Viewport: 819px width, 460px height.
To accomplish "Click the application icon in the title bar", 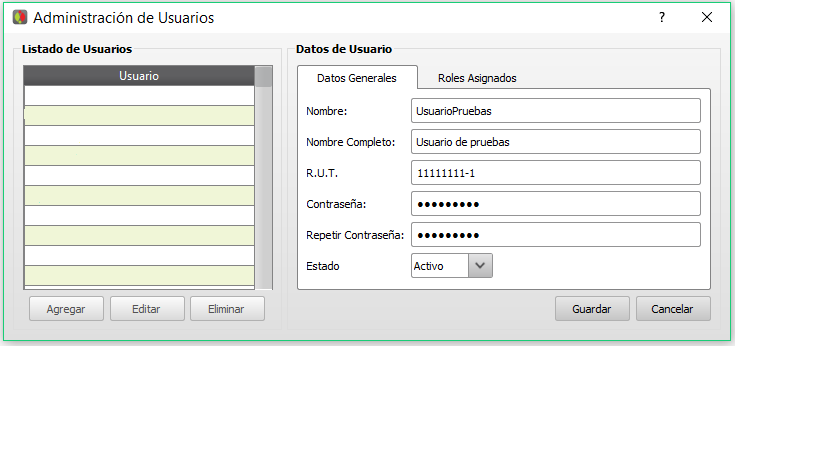I will point(19,18).
